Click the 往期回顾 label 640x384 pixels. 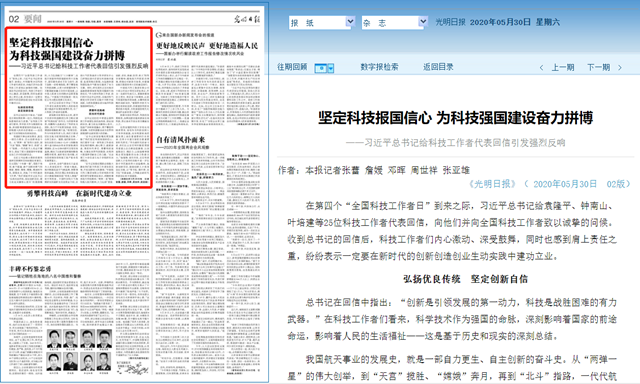[292, 67]
